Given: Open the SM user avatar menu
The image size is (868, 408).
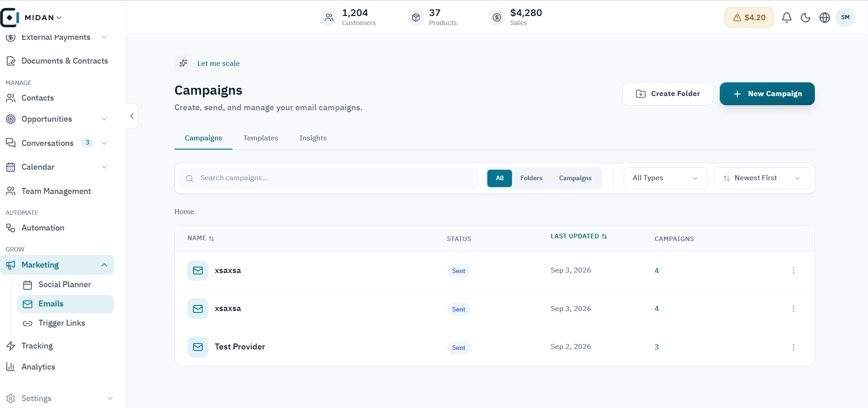Looking at the screenshot, I should pyautogui.click(x=845, y=17).
